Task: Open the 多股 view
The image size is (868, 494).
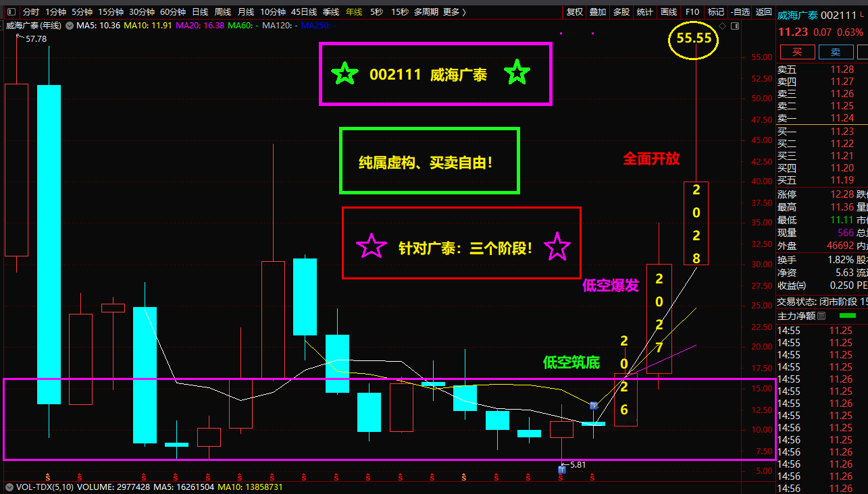Action: click(x=621, y=12)
